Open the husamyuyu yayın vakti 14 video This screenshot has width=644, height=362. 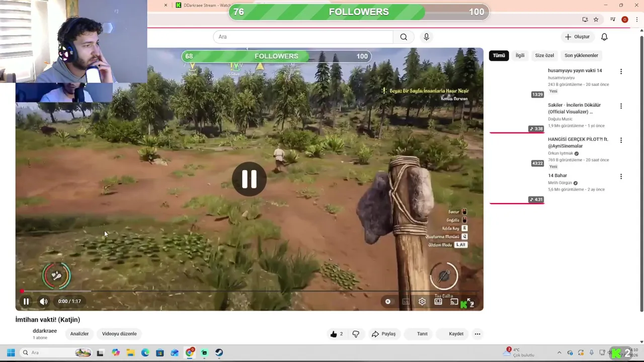tap(575, 70)
